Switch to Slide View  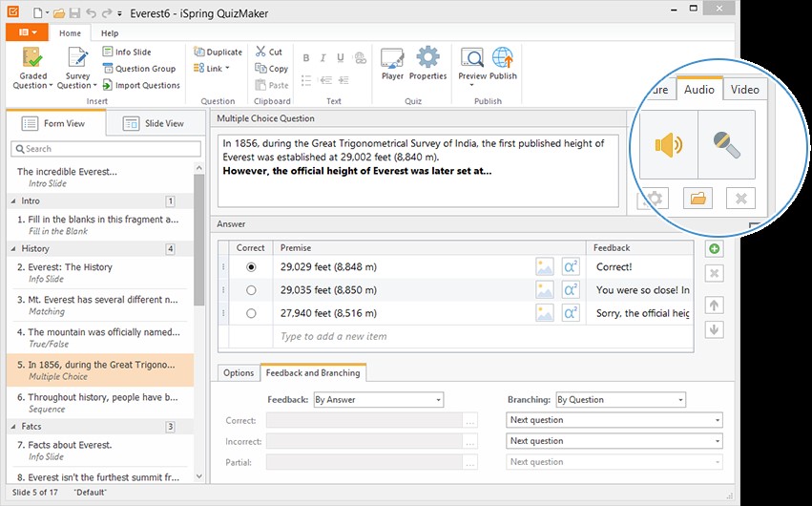(154, 123)
